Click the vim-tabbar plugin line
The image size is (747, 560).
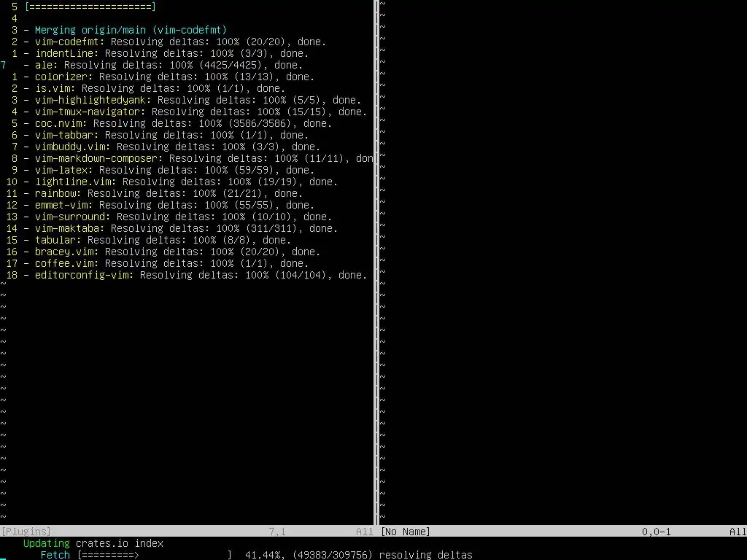tap(166, 135)
